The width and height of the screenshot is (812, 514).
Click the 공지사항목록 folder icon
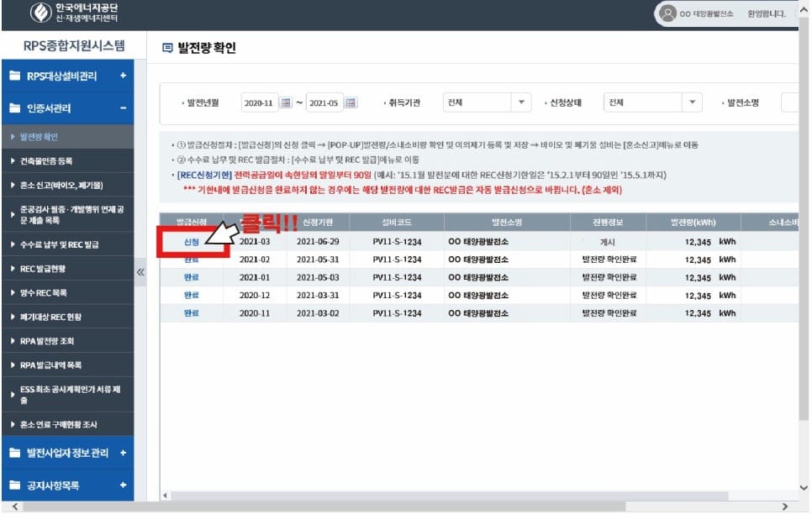click(16, 485)
